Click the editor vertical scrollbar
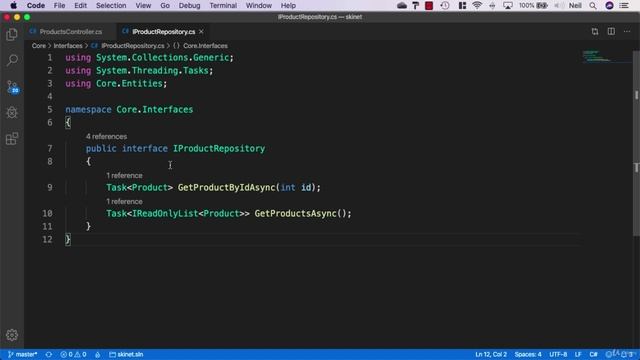This screenshot has height=360, width=640. pyautogui.click(x=636, y=143)
